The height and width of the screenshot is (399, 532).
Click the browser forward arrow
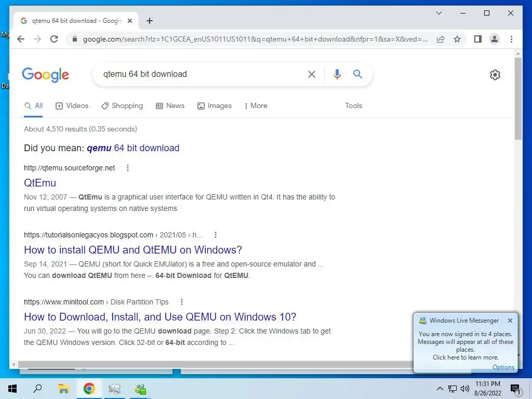(37, 39)
